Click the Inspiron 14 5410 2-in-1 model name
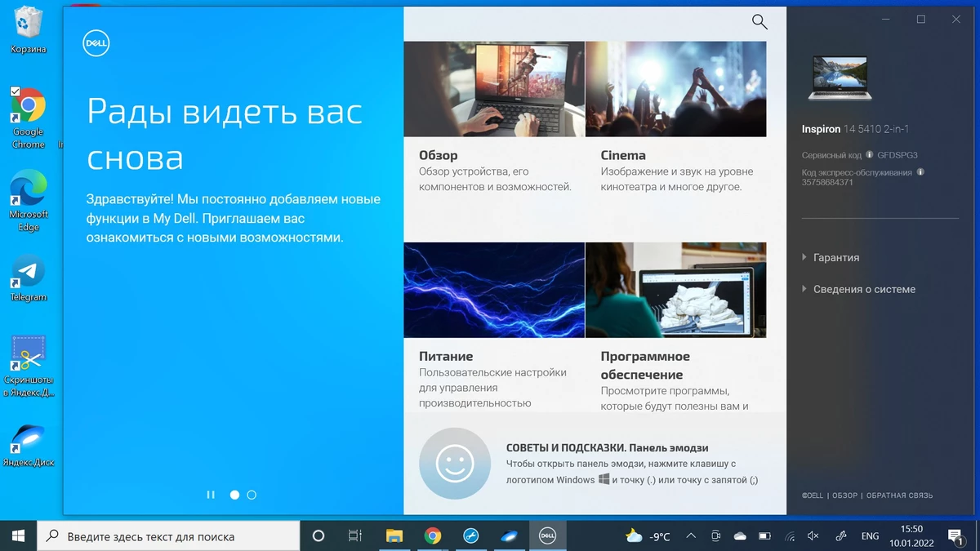This screenshot has width=980, height=551. (x=855, y=129)
